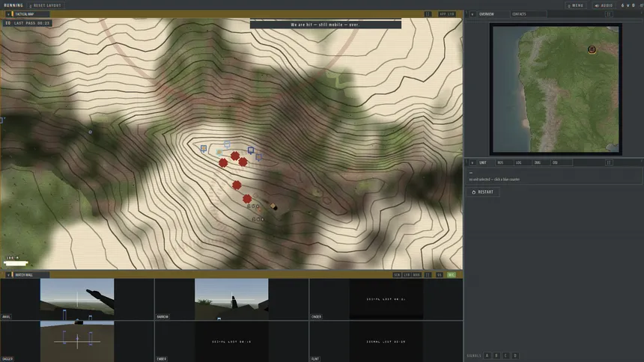This screenshot has height=362, width=644.
Task: Select the CINDER signal-lost feed
Action: point(386,299)
